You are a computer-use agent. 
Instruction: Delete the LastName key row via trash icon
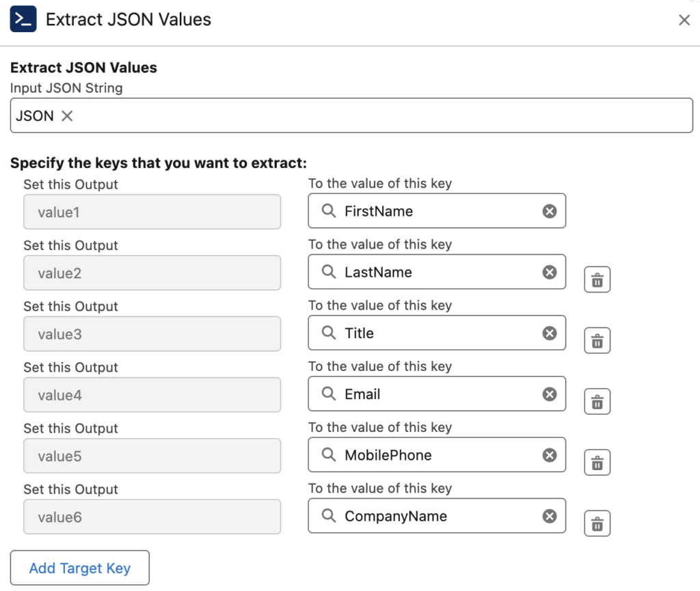pos(597,279)
